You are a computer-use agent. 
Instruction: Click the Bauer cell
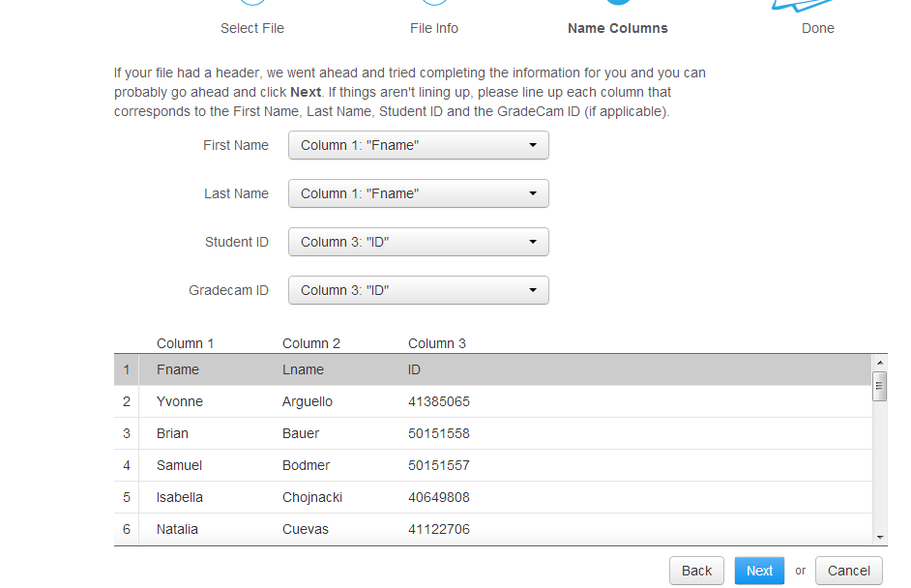point(301,433)
